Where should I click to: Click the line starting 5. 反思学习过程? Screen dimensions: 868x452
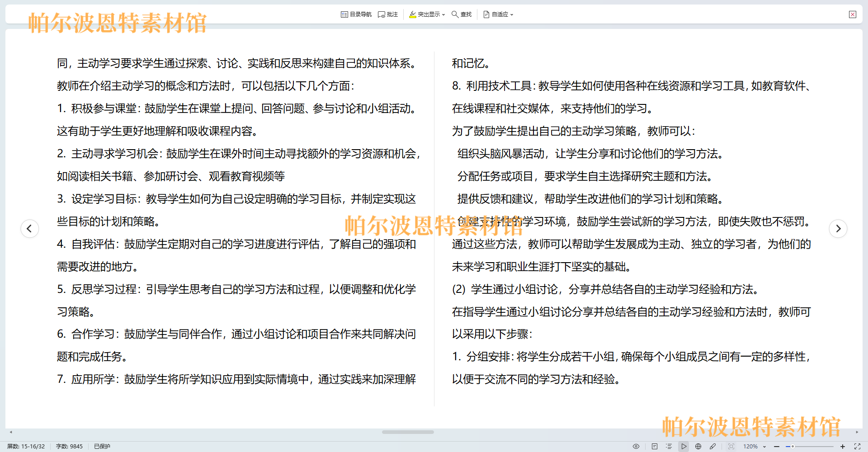[236, 289]
